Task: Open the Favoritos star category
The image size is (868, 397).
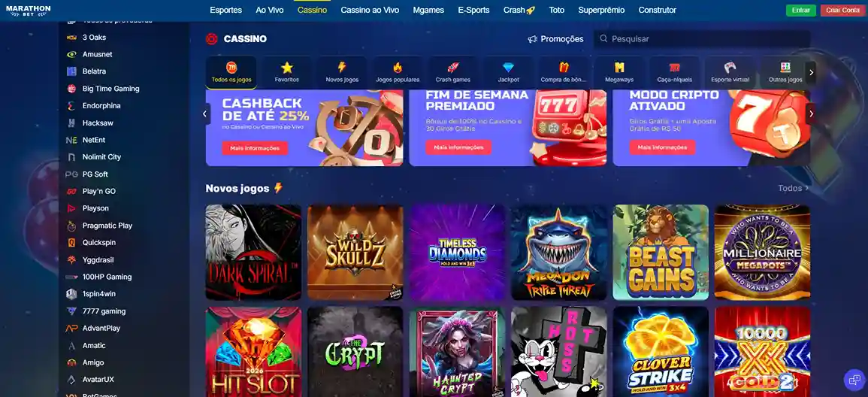Action: (x=287, y=72)
